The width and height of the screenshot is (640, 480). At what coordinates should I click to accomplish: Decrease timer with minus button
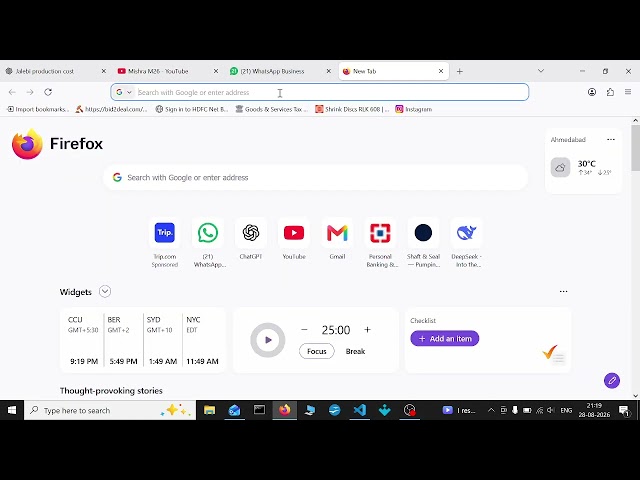304,330
